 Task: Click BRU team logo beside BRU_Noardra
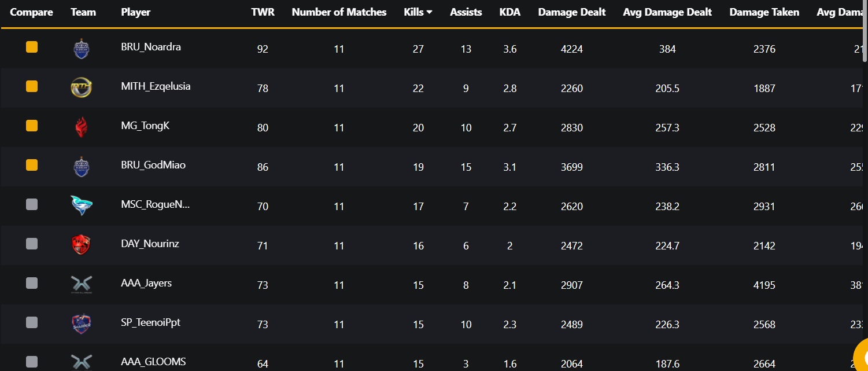(x=82, y=49)
